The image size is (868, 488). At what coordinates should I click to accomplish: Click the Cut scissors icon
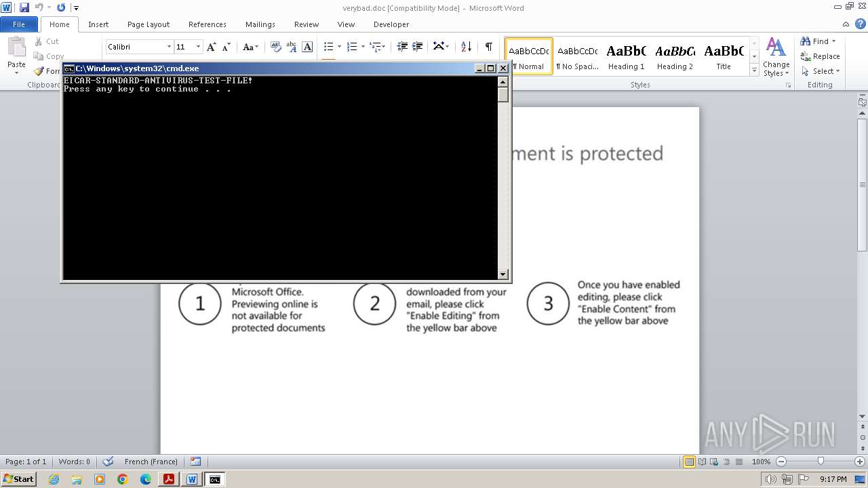[39, 41]
